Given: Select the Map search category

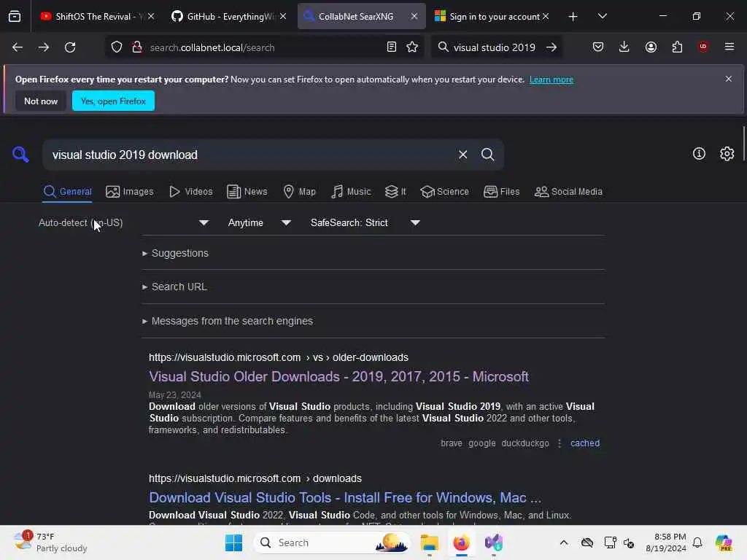Looking at the screenshot, I should click(x=300, y=192).
